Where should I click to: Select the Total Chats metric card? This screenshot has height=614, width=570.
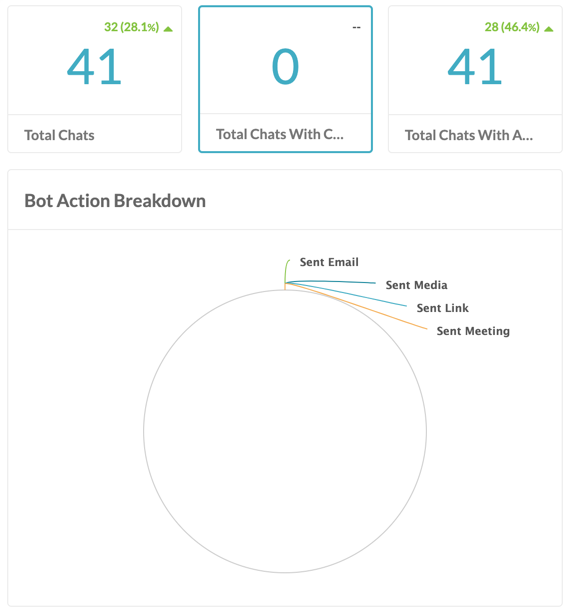tap(94, 79)
